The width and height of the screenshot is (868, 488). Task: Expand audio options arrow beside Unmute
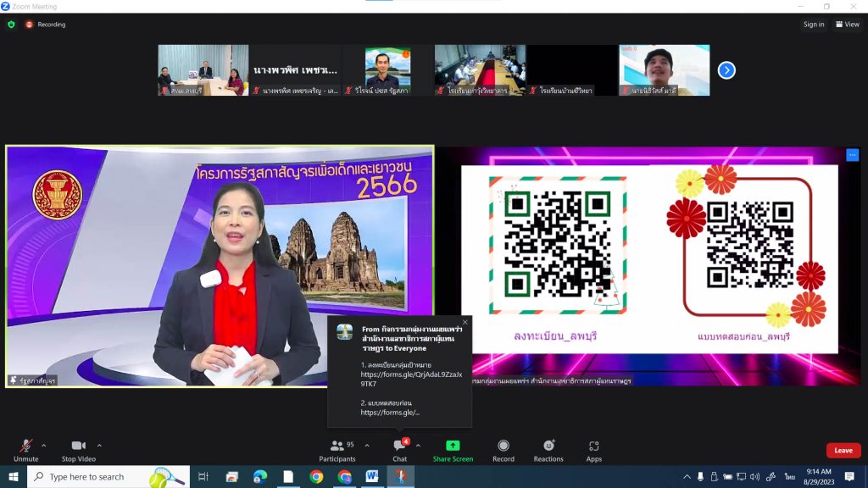tap(44, 446)
